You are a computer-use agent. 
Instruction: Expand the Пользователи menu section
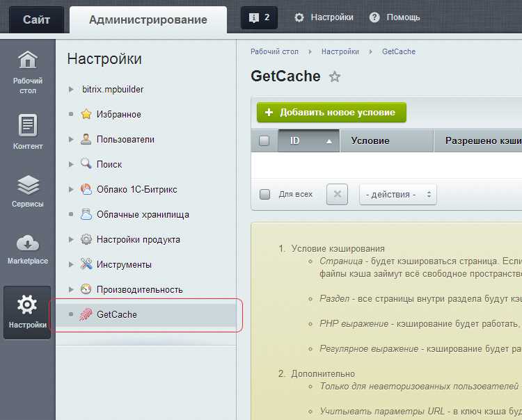71,139
